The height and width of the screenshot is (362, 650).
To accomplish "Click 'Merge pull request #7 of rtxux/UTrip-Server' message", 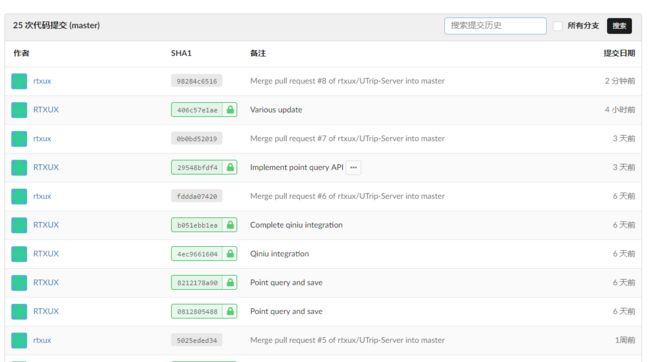I will [347, 138].
